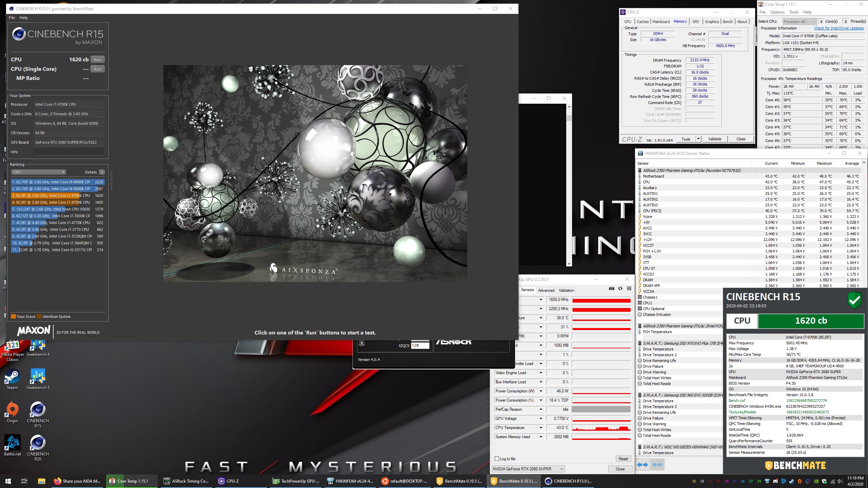The height and width of the screenshot is (488, 868).
Task: Click the tZQCS value field
Action: 420,345
